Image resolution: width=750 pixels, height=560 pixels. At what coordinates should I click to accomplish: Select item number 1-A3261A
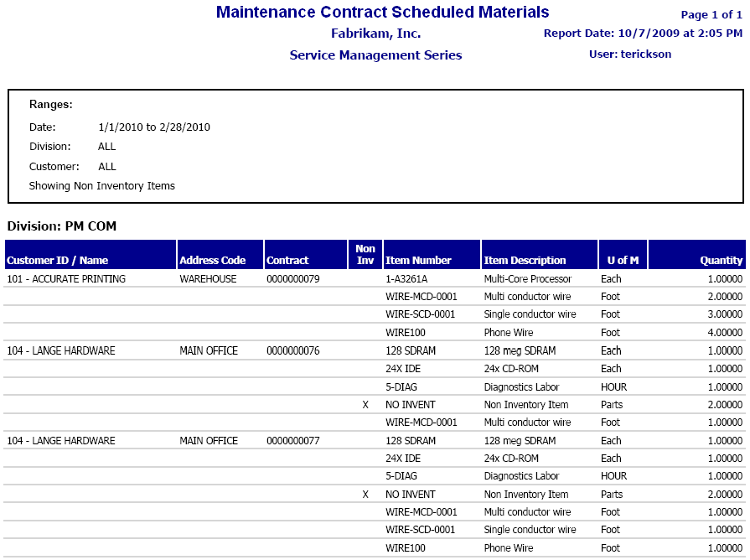point(406,279)
